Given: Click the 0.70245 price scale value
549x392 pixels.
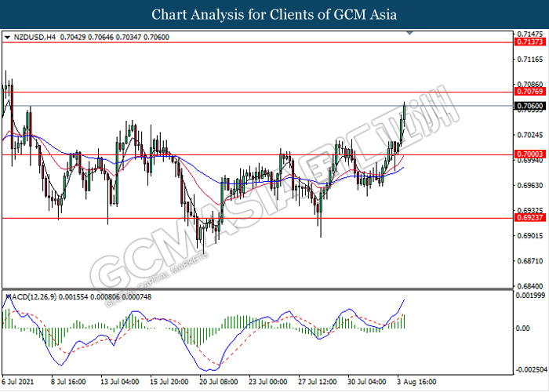Looking at the screenshot, I should 530,135.
